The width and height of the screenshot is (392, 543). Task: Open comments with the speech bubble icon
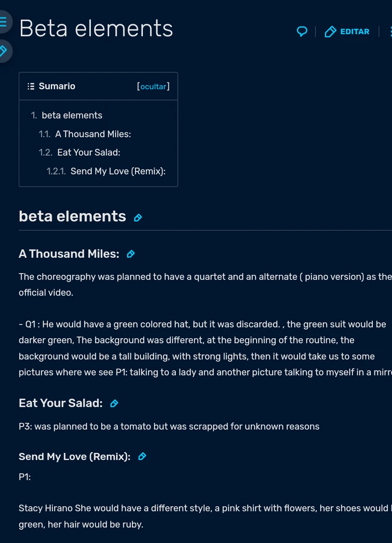pyautogui.click(x=302, y=31)
